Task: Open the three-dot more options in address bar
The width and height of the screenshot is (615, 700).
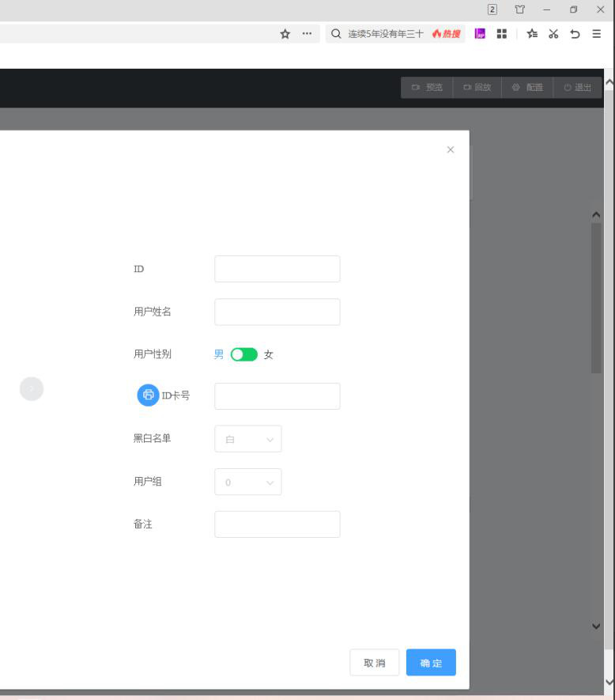Action: 307,34
